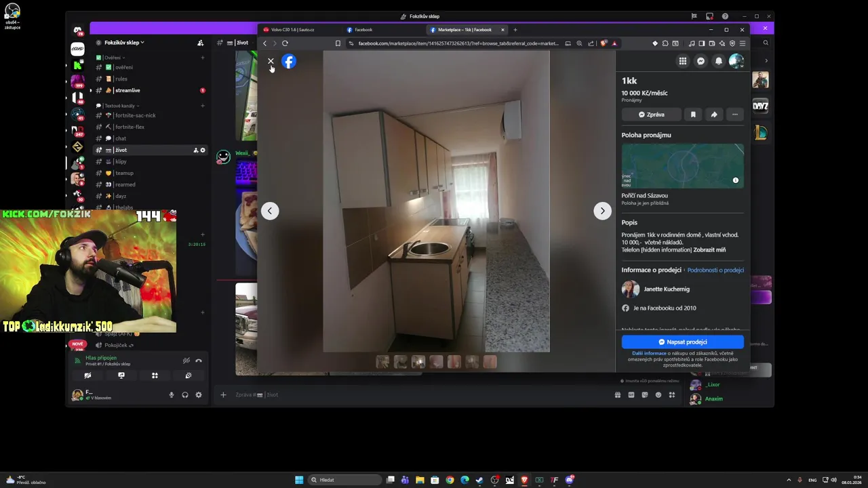Open the browser extensions puzzle icon
This screenshot has width=868, height=488.
click(665, 43)
